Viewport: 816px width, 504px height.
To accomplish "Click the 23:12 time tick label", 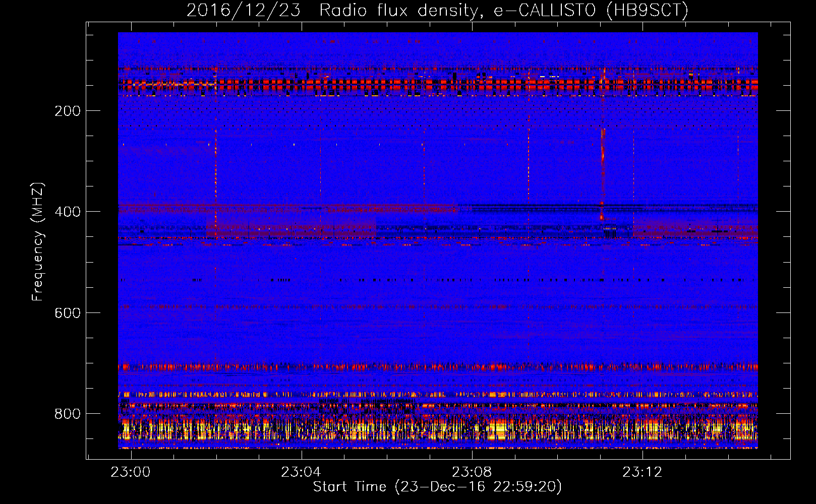I will [642, 472].
